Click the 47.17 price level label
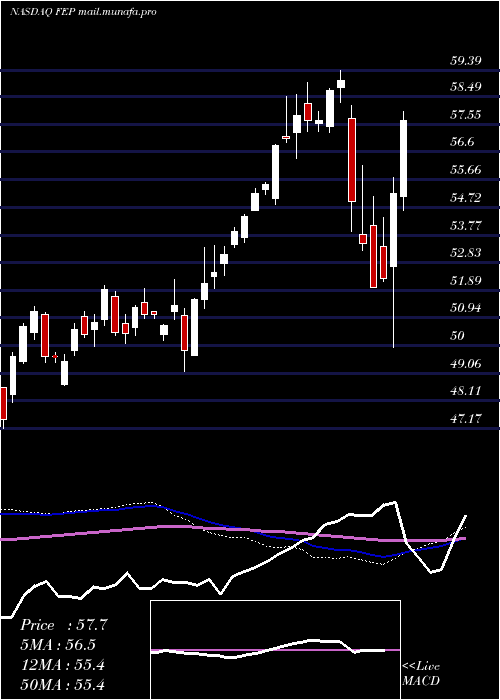This screenshot has height=700, width=500. click(x=465, y=419)
